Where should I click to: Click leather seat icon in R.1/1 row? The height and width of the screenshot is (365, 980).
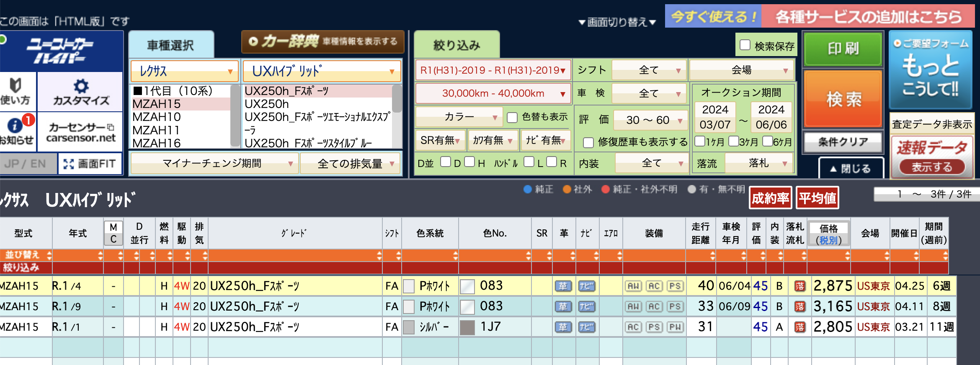point(563,327)
